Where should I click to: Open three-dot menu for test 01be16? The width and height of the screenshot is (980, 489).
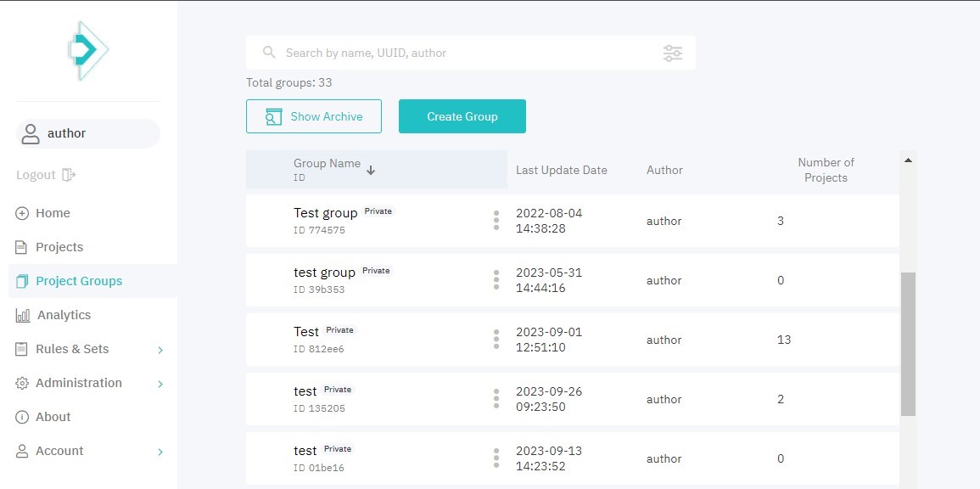point(496,458)
